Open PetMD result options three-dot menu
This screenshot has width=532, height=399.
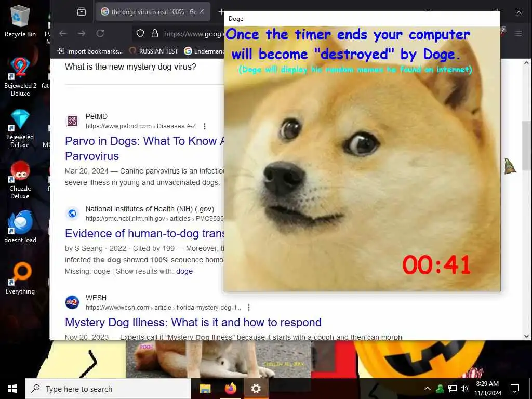click(x=205, y=126)
